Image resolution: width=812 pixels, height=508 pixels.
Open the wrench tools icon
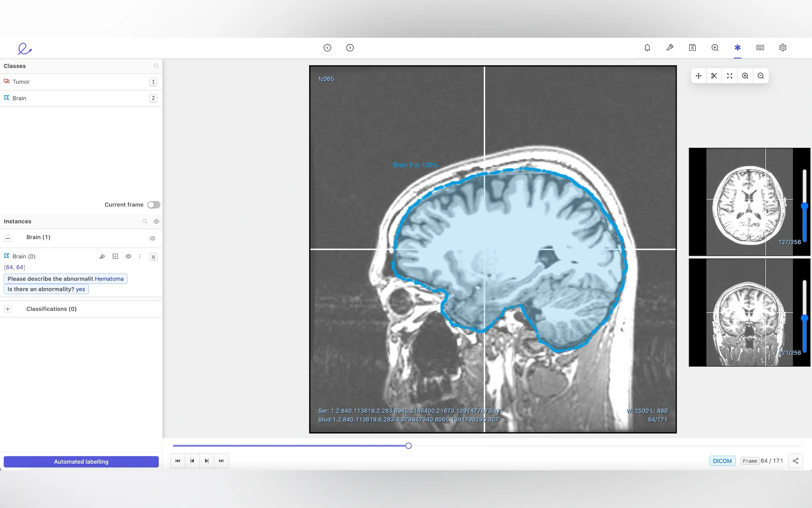pos(670,48)
